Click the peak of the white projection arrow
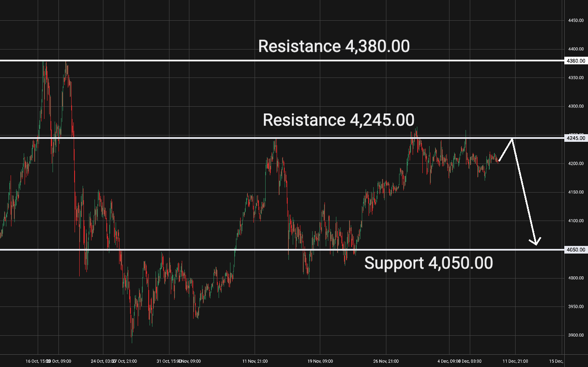The height and width of the screenshot is (367, 588). [x=513, y=139]
